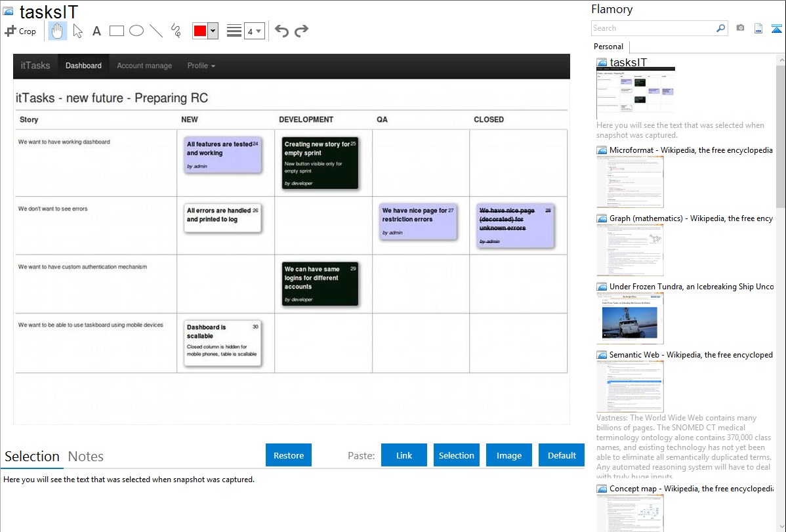Click the magnifier search icon
Viewport: 786px width, 532px height.
point(720,28)
